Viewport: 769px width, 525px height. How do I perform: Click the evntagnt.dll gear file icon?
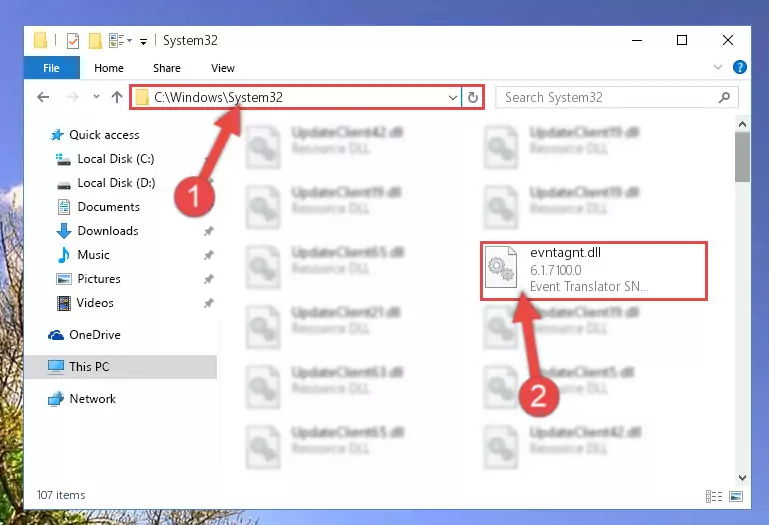[501, 267]
